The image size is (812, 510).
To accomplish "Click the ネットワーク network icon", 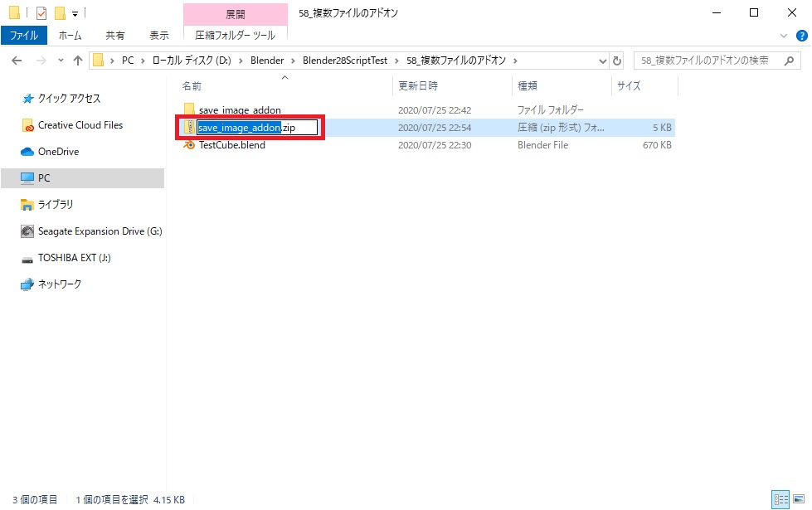I will point(27,284).
